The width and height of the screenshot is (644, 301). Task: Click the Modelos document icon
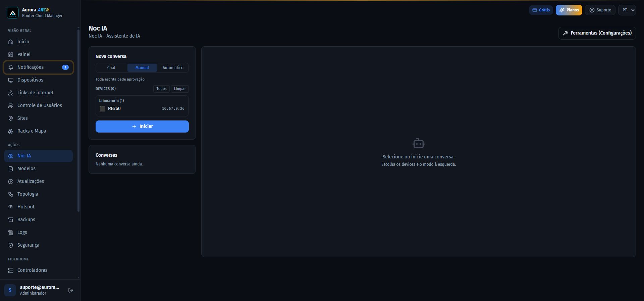pos(11,169)
